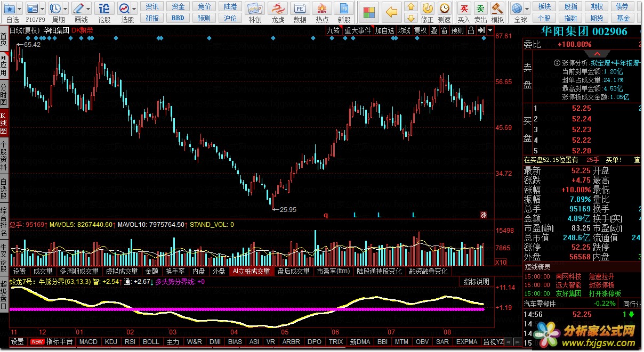Click the 指标说明 indicator description button
Viewport: 644px width, 352px height.
click(x=476, y=282)
